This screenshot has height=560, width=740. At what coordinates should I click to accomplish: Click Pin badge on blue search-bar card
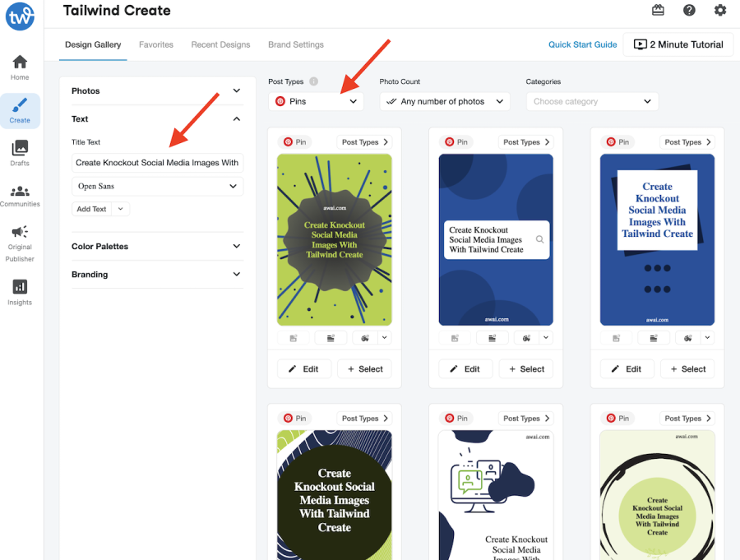[x=456, y=141]
